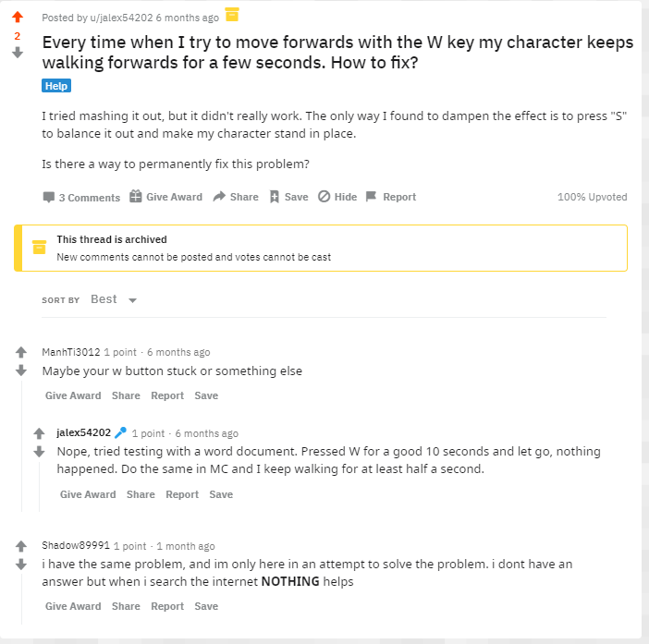Image resolution: width=649 pixels, height=644 pixels.
Task: Downvote the main post
Action: 18,53
